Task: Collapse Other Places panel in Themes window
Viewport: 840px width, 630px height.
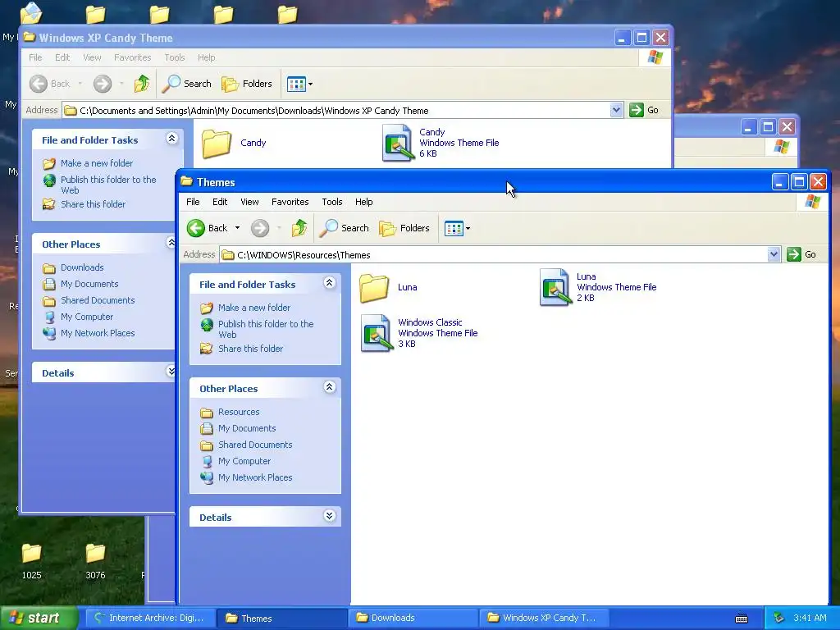Action: 330,387
